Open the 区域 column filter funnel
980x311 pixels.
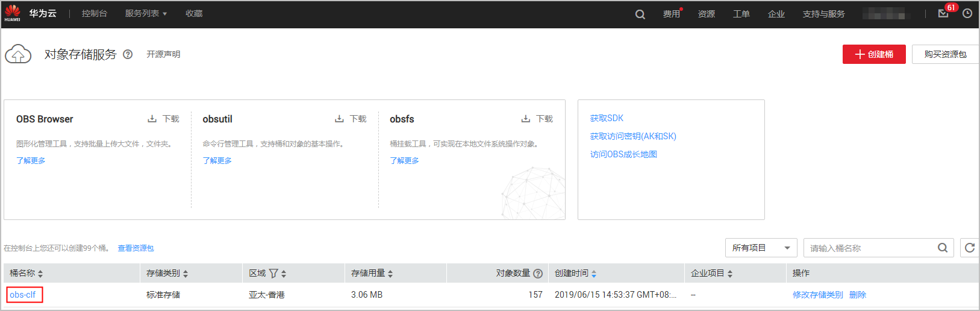[x=273, y=274]
